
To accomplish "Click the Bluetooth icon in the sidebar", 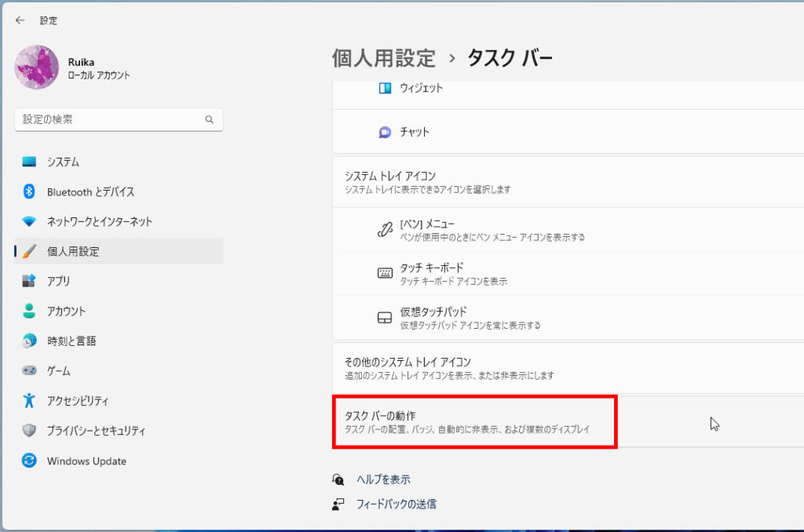I will click(x=29, y=191).
